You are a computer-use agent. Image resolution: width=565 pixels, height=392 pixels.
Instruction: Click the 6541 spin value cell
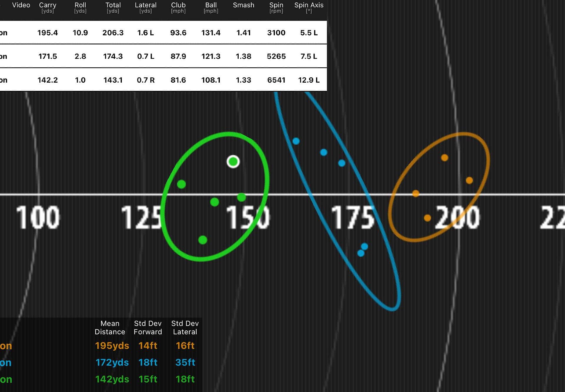pos(276,80)
